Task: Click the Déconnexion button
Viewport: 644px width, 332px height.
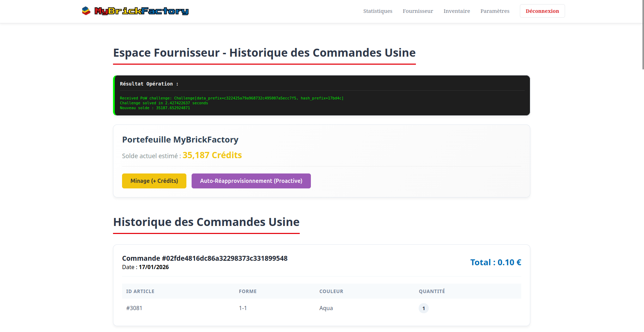Action: pos(542,11)
